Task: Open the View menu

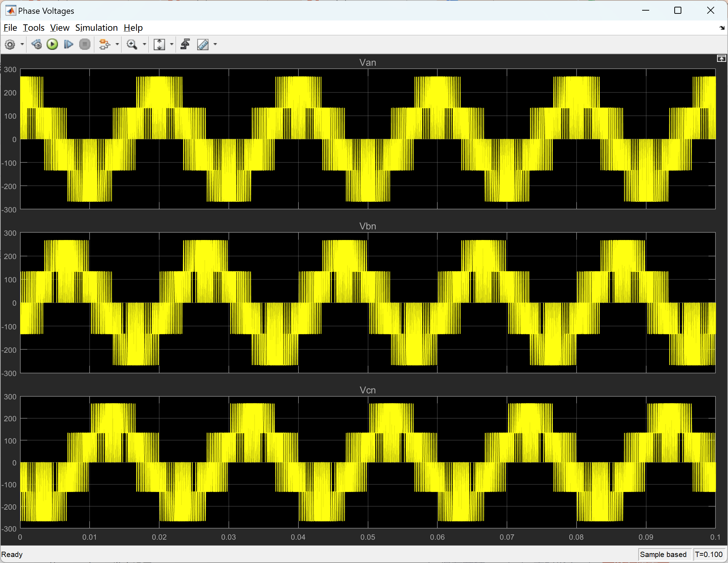Action: pyautogui.click(x=59, y=28)
